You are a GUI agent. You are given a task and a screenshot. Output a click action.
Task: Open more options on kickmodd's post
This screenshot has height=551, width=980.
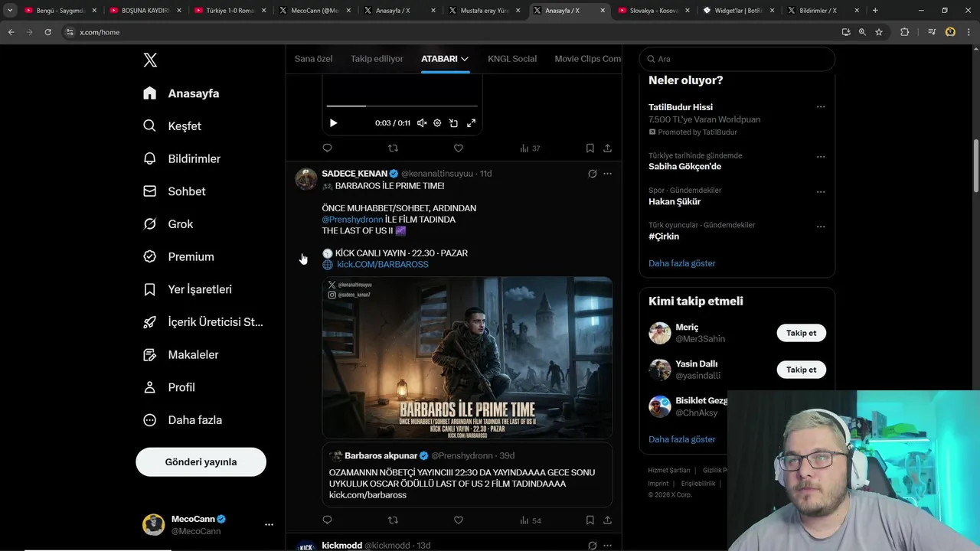tap(607, 546)
